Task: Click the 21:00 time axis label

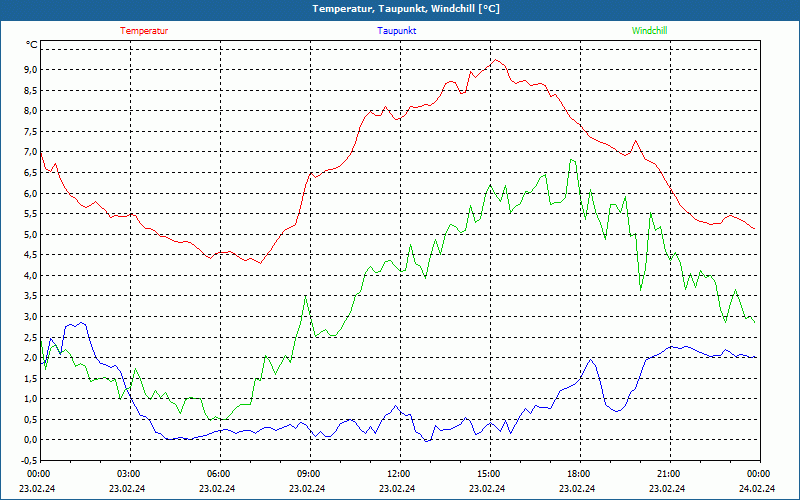Action: point(670,474)
